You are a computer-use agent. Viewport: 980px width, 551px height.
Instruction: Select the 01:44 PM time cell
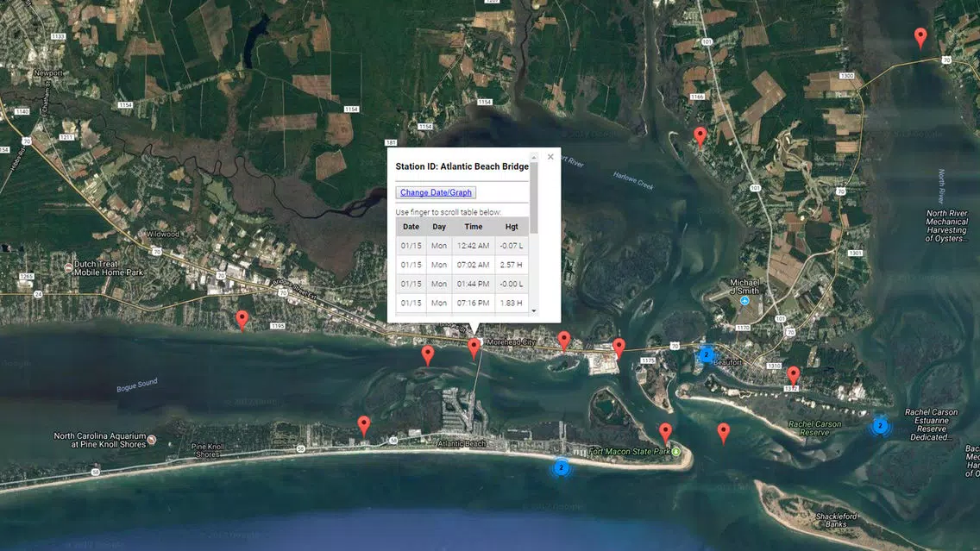[473, 285]
